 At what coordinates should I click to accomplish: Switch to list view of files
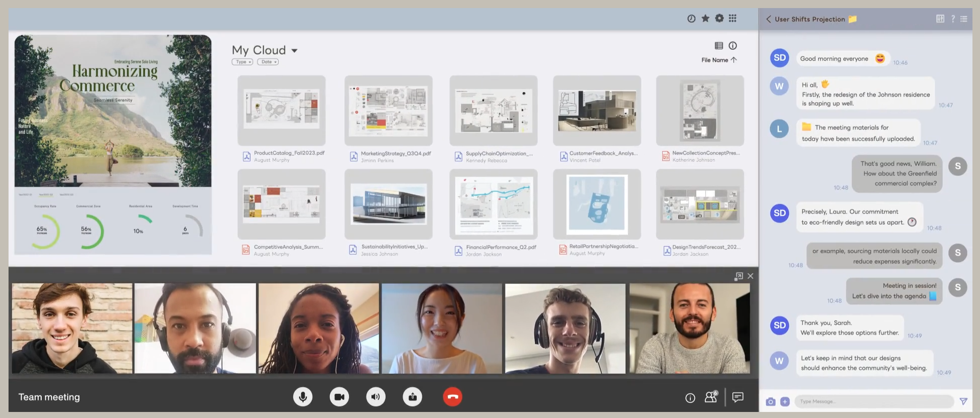719,46
